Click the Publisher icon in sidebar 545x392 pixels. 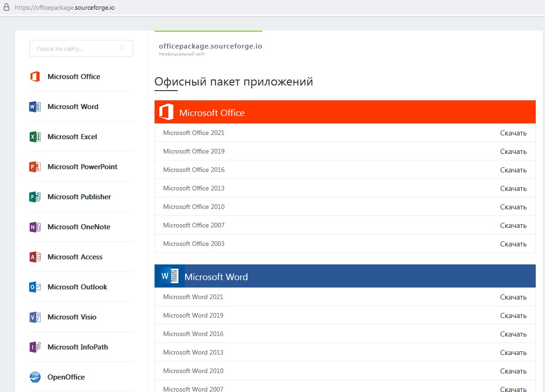click(35, 197)
